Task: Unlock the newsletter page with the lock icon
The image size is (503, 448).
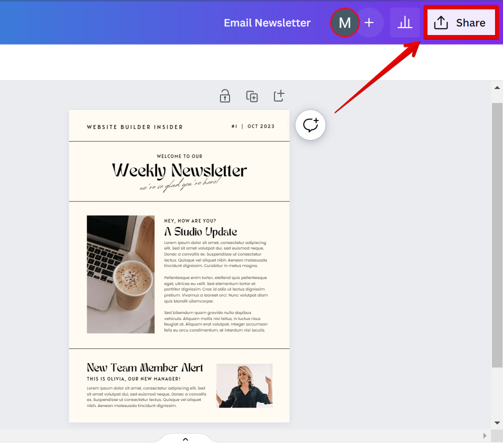Action: (225, 96)
